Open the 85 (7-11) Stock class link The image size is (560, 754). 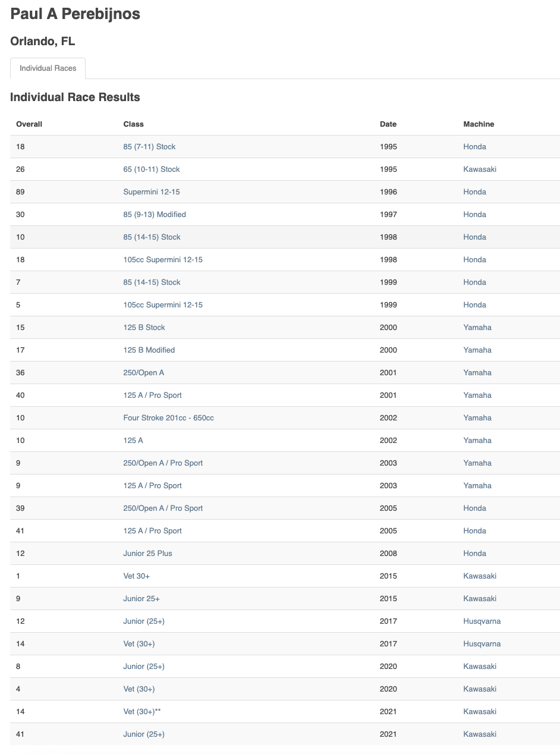click(149, 146)
